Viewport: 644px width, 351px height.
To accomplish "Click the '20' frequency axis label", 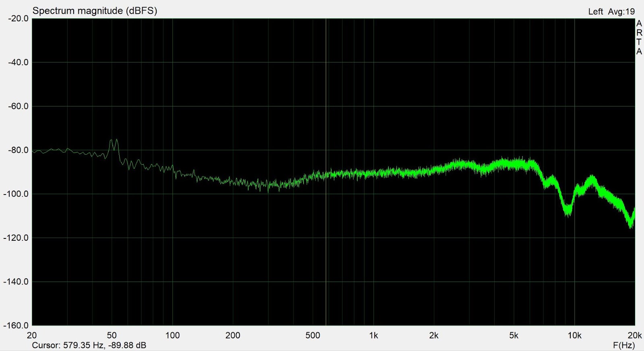I will [x=32, y=335].
